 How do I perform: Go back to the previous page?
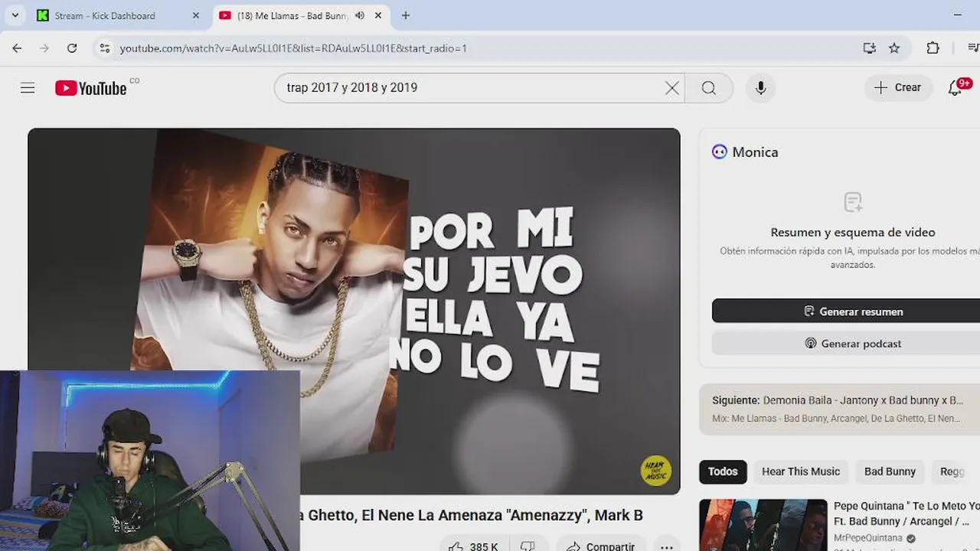tap(17, 48)
